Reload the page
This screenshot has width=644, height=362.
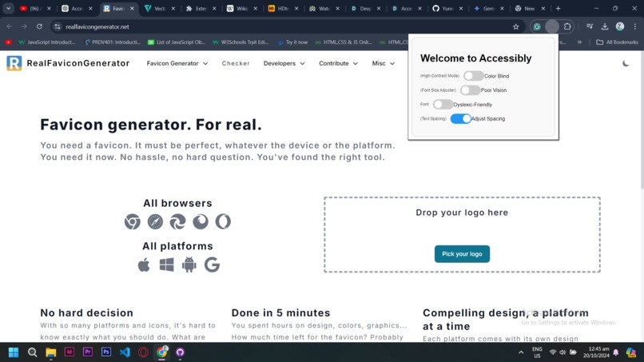click(39, 26)
